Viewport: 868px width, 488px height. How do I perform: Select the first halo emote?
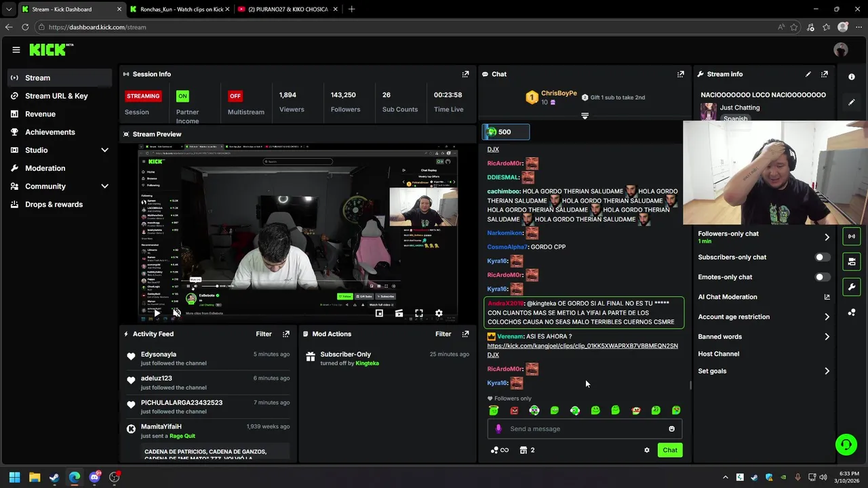tap(494, 410)
